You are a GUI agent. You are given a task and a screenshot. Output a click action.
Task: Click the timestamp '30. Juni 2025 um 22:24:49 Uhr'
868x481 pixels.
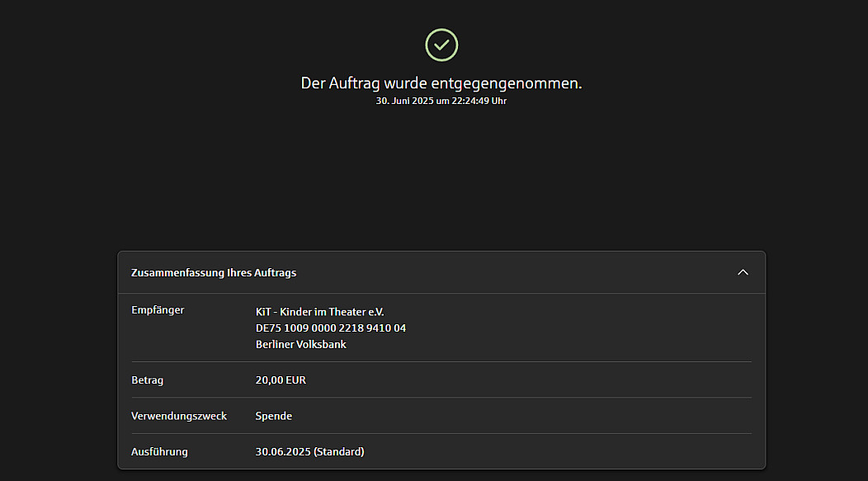click(441, 101)
